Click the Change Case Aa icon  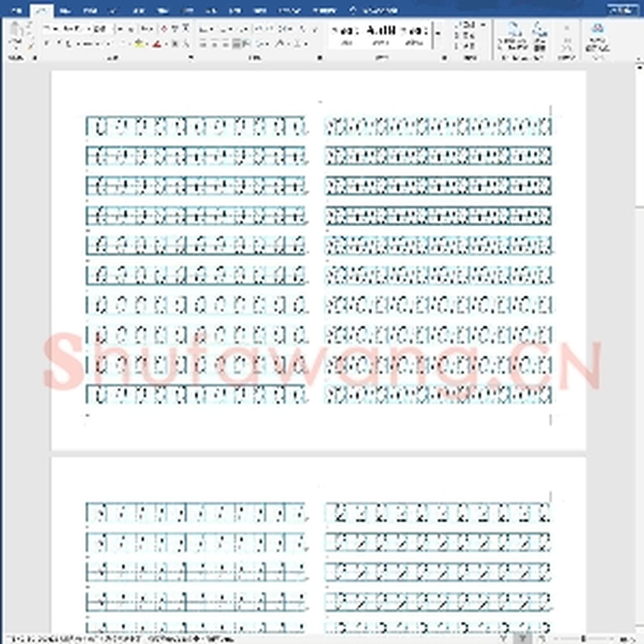[148, 29]
